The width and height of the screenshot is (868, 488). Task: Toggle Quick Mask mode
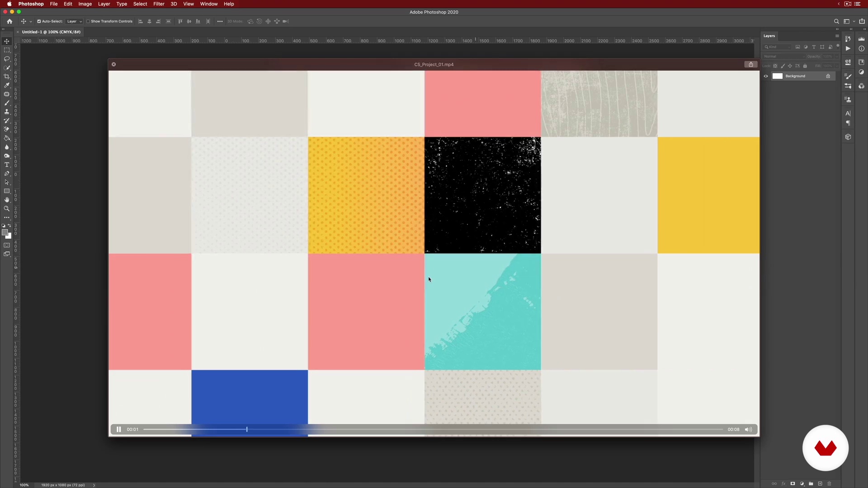[x=7, y=245]
